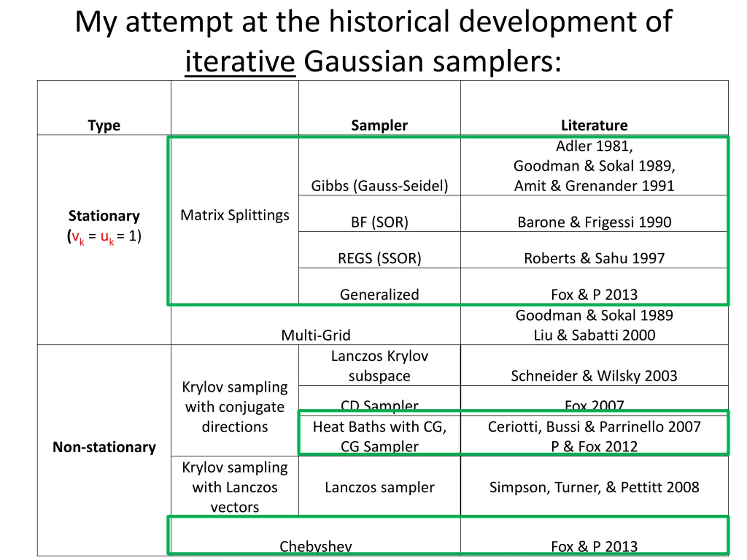The image size is (747, 560).
Task: Click the 'Amit & Grenander 1991' reference
Action: [594, 186]
